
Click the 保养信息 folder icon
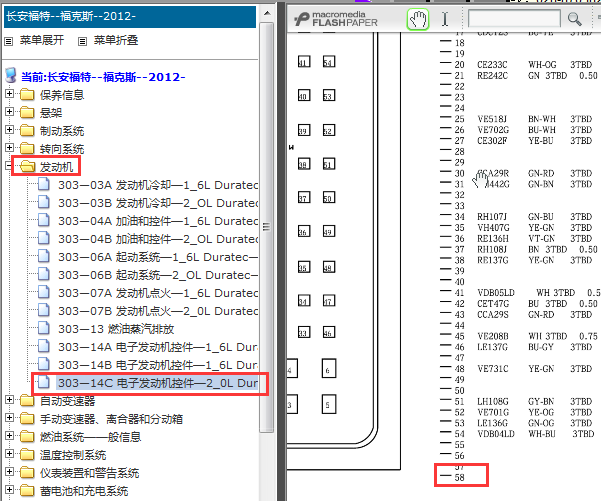(x=27, y=94)
